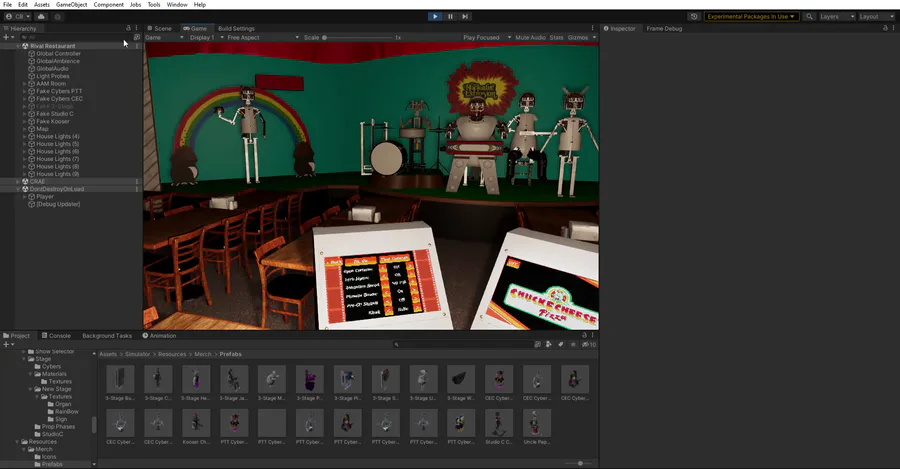900x469 pixels.
Task: Open the Assets menu
Action: [41, 5]
